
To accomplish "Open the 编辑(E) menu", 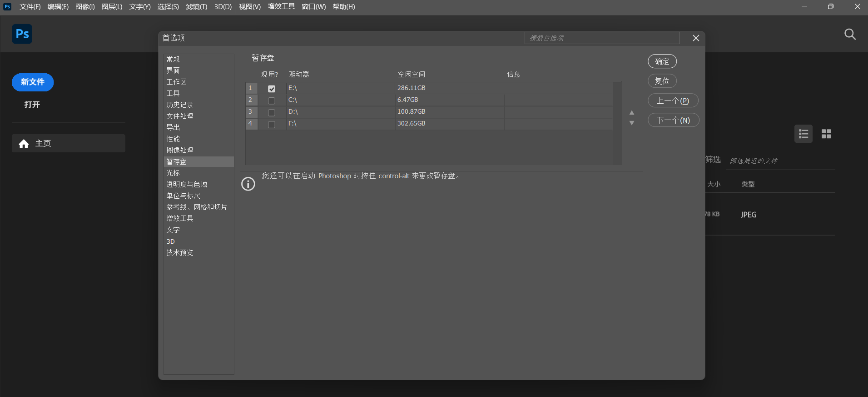I will [58, 7].
